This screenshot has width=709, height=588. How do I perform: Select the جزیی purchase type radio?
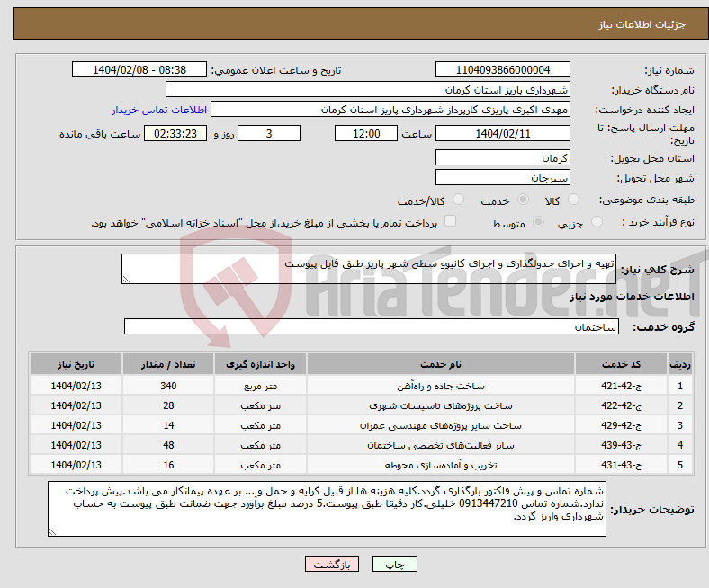tap(597, 221)
